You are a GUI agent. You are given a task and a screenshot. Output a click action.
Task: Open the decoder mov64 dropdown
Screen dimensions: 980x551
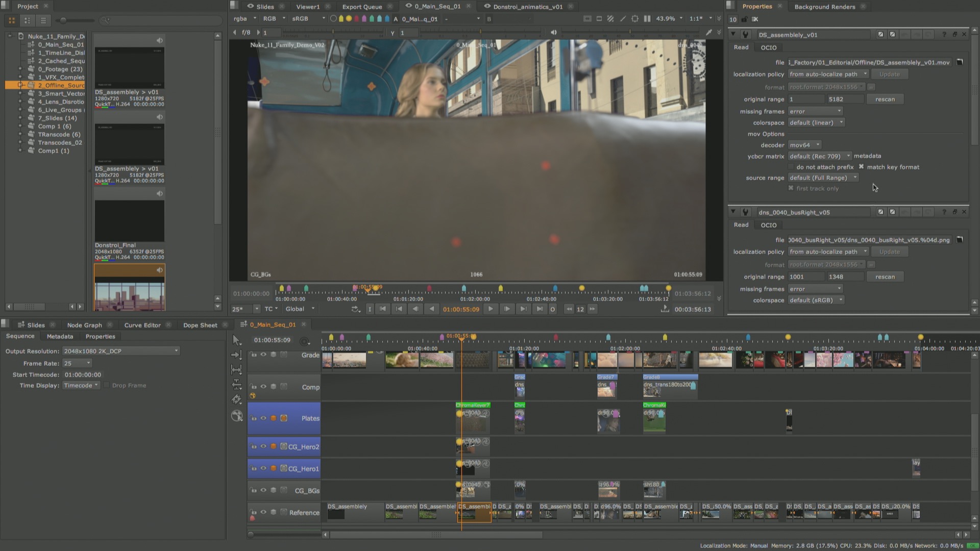click(x=804, y=145)
